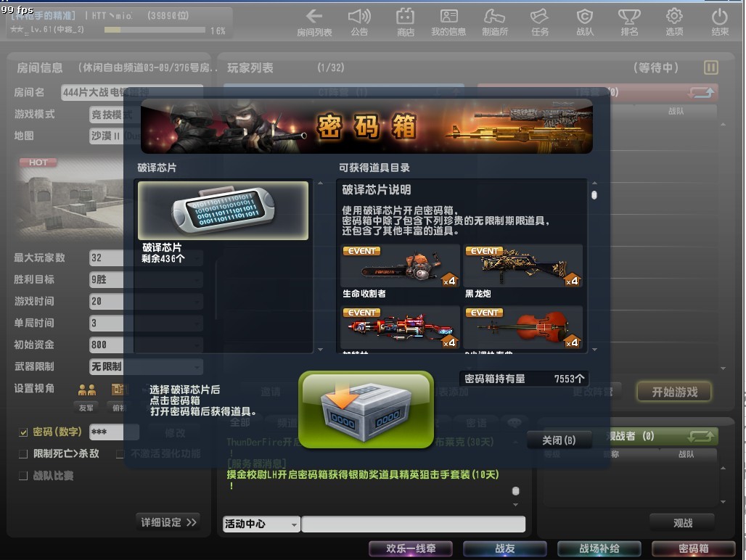Click the chip list scroll up arrow
This screenshot has height=560, width=746.
click(320, 183)
